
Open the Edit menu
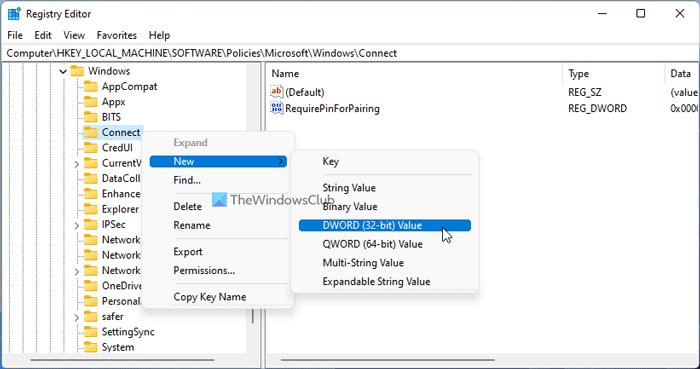43,35
